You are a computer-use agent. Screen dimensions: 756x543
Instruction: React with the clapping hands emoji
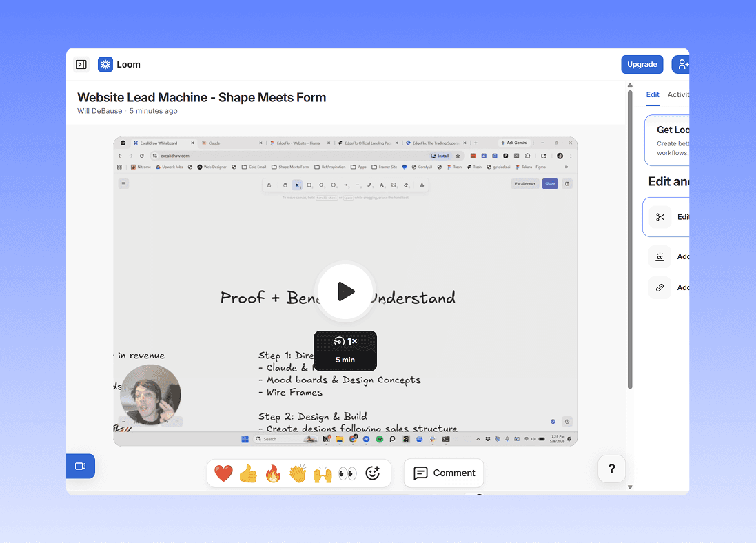298,473
